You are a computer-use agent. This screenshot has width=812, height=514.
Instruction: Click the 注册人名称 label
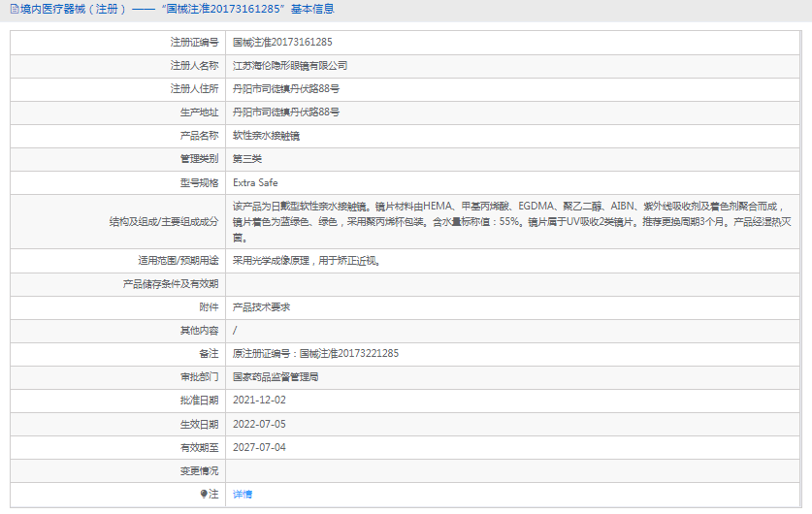click(194, 66)
